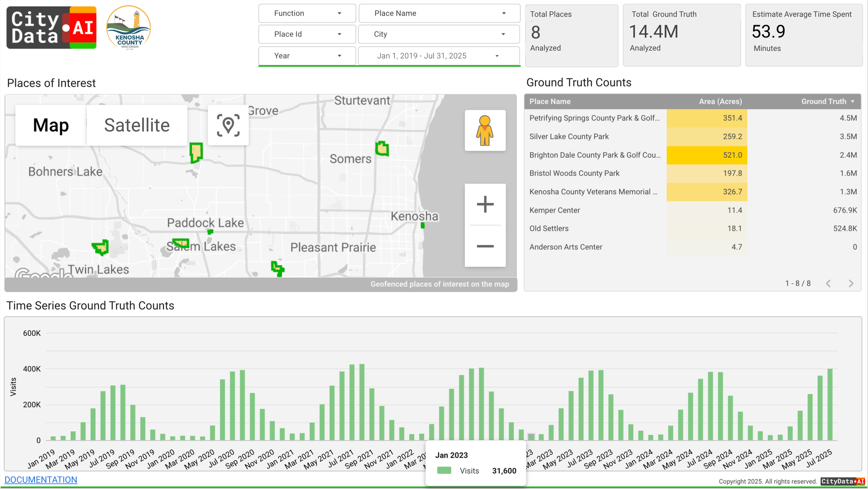
Task: Switch to standard Map view
Action: 51,126
